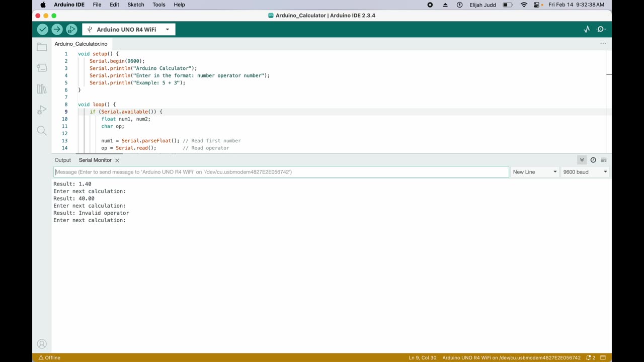Click the eject icon in menu bar

pyautogui.click(x=445, y=5)
